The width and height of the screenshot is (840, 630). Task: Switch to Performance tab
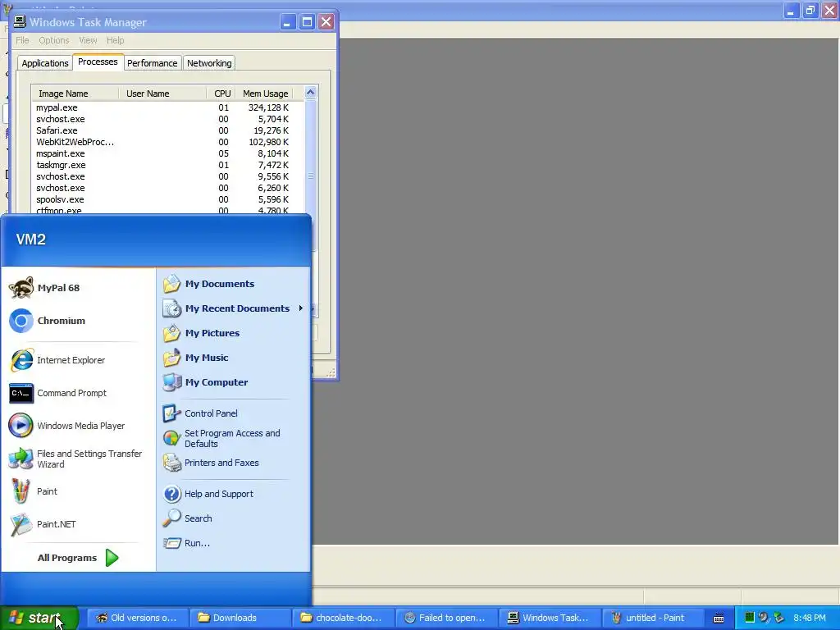(x=152, y=63)
